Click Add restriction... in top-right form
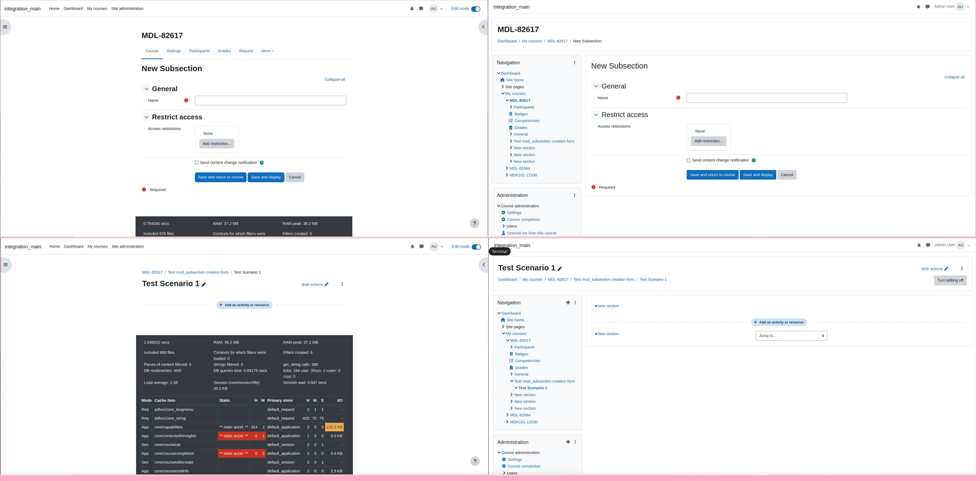 [709, 141]
